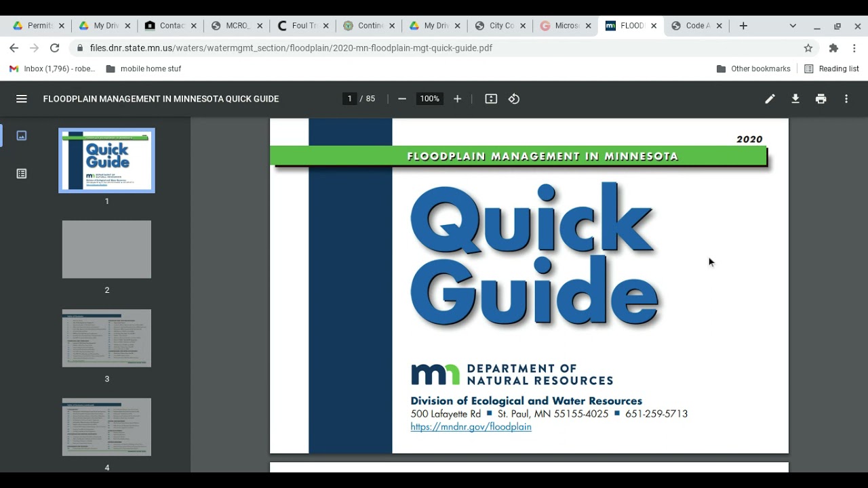Select page 4 thumbnail

(106, 427)
